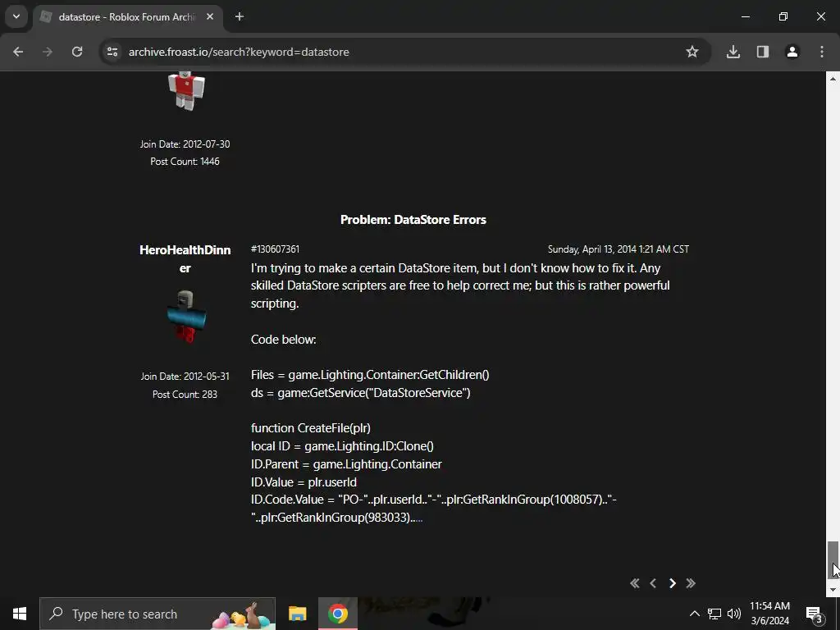
Task: Open HeroHealthDinner user profile link
Action: coord(185,258)
